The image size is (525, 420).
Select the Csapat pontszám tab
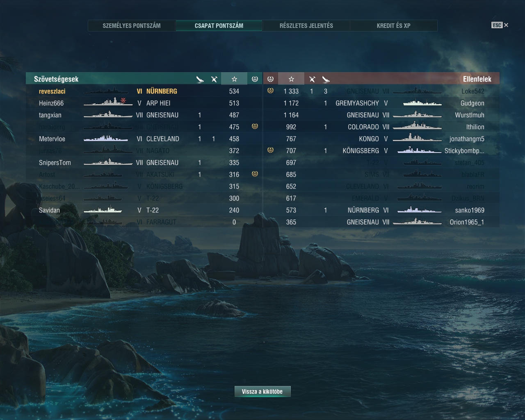[219, 25]
